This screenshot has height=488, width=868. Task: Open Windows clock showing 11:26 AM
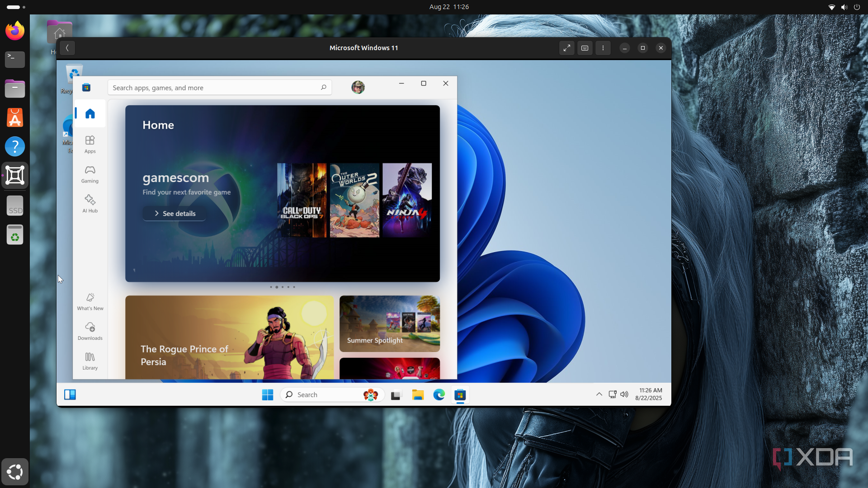(x=649, y=394)
